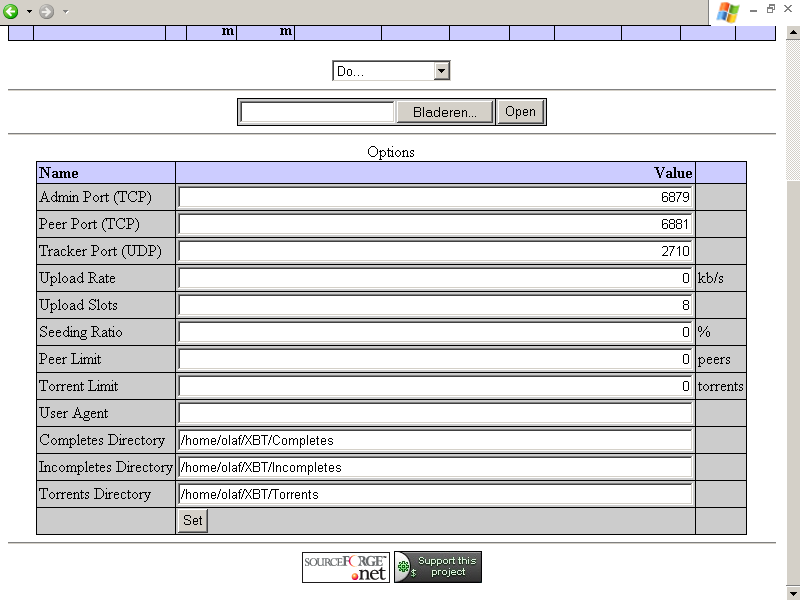
Task: Click the green browser Back button
Action: pos(11,11)
